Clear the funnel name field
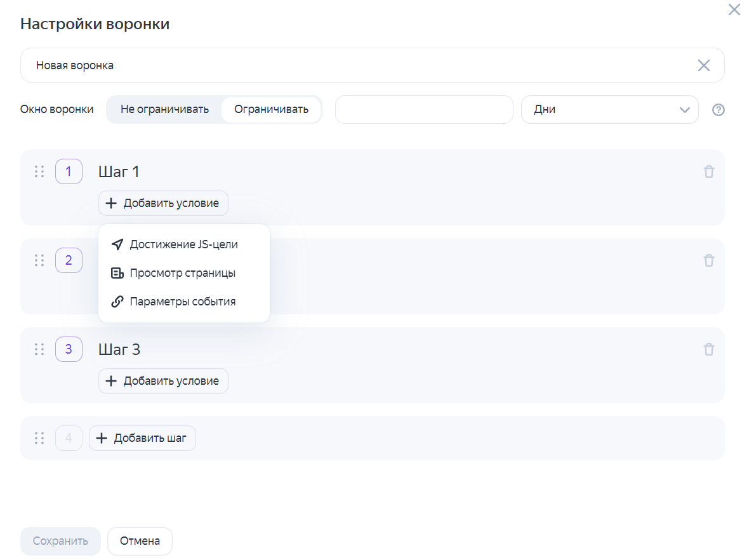 pos(704,65)
